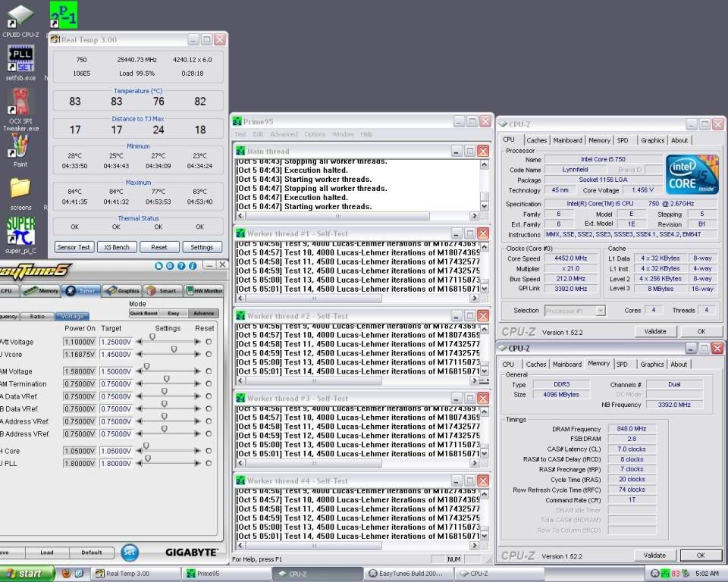Decrease Vtt Voltage with its left arrow
This screenshot has width=728, height=582.
pos(139,342)
